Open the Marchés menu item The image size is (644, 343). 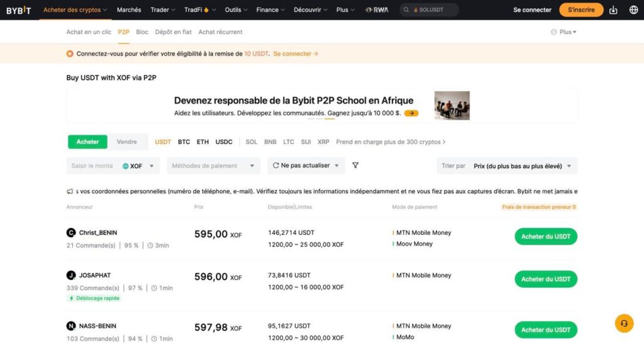(x=129, y=10)
